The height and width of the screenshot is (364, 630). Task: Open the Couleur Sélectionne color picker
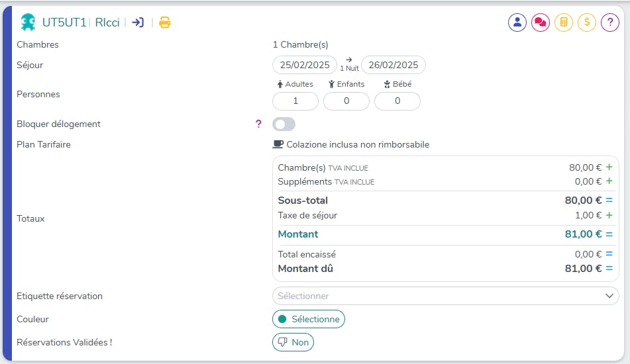(x=309, y=319)
